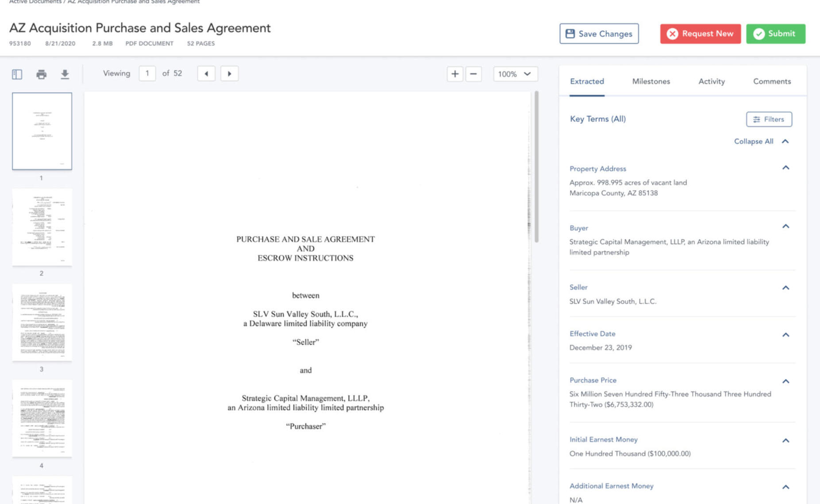Image resolution: width=820 pixels, height=504 pixels.
Task: Zoom out of the document
Action: click(474, 74)
